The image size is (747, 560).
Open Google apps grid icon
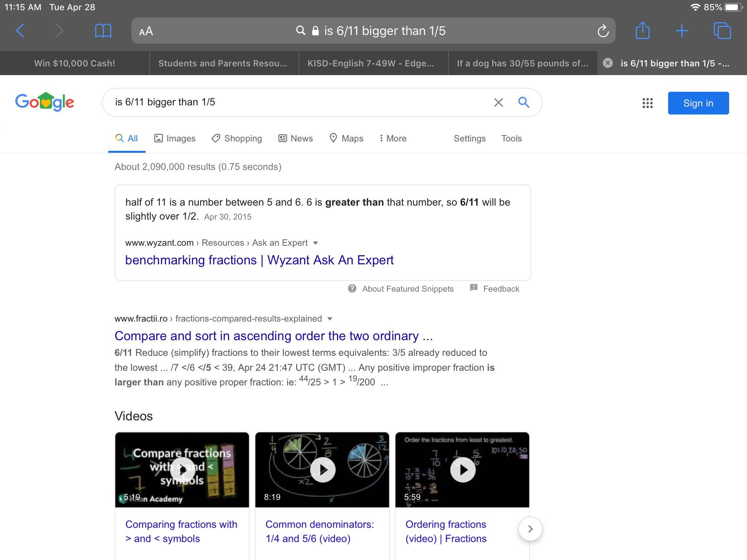[647, 103]
